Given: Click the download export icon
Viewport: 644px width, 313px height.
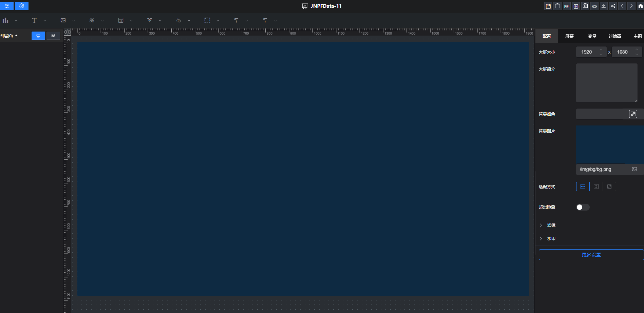Looking at the screenshot, I should click(x=604, y=6).
